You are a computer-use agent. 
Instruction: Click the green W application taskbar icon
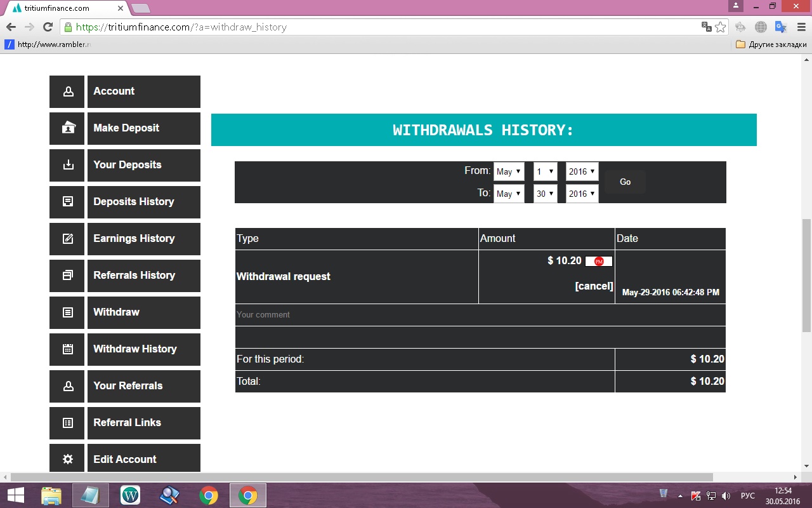[x=130, y=495]
